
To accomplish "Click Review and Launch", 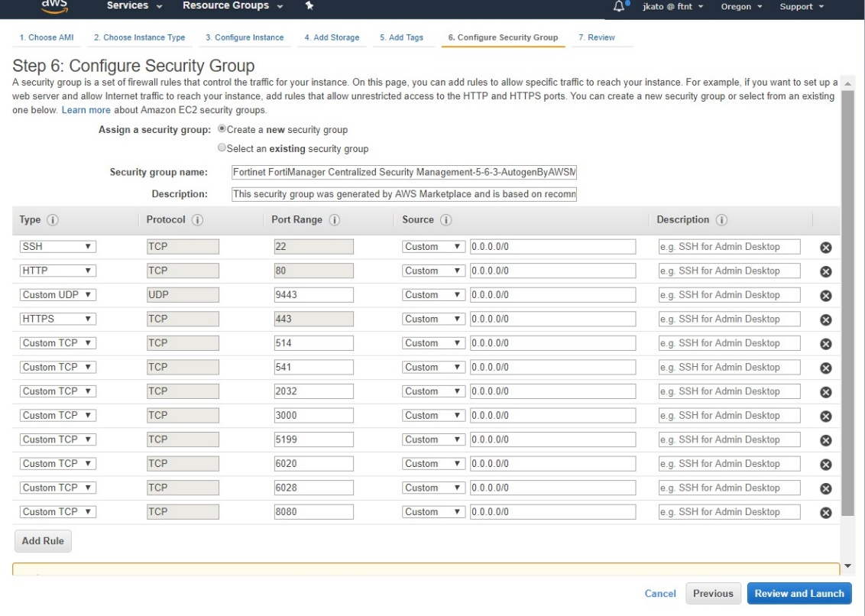I will (799, 593).
